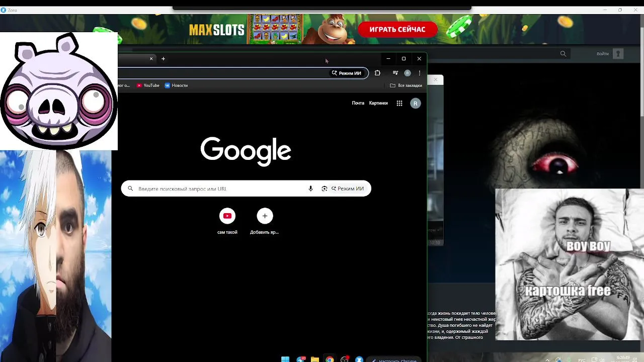Click Добавить ярлык shortcut button
Image resolution: width=644 pixels, height=362 pixels.
(x=265, y=221)
